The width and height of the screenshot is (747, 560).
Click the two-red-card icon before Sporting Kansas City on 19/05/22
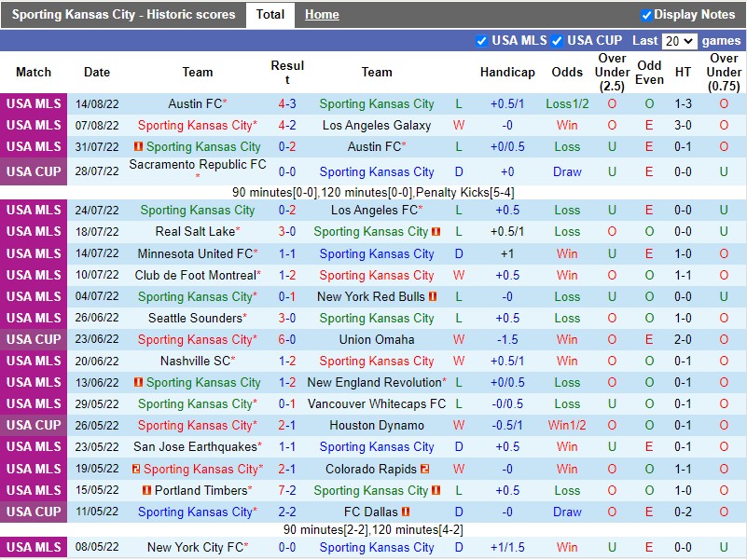pos(136,469)
